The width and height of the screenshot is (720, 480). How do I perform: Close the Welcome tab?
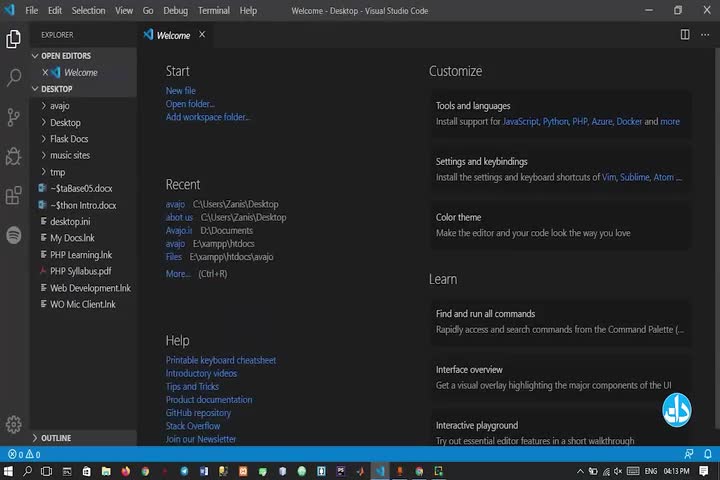(202, 35)
